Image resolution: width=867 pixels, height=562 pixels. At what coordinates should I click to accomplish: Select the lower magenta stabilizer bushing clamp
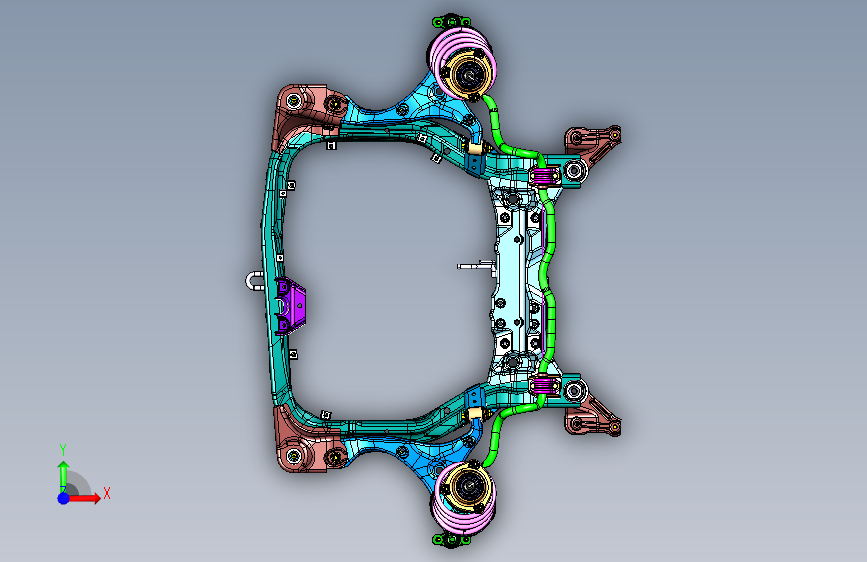[545, 384]
